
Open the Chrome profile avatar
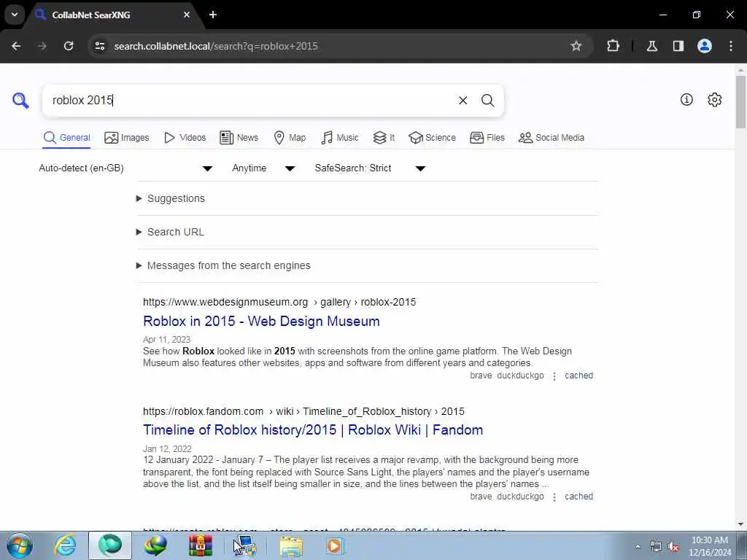(x=704, y=46)
